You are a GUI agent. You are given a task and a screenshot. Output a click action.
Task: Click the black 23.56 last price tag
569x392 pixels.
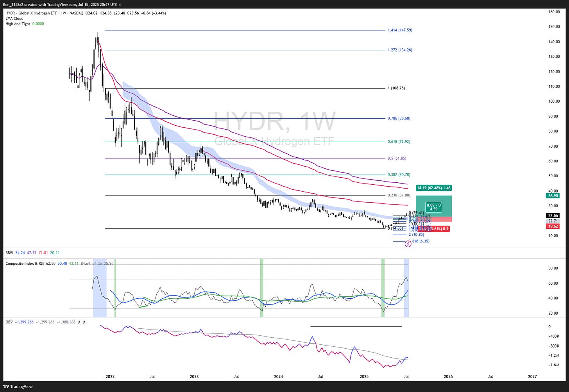553,216
